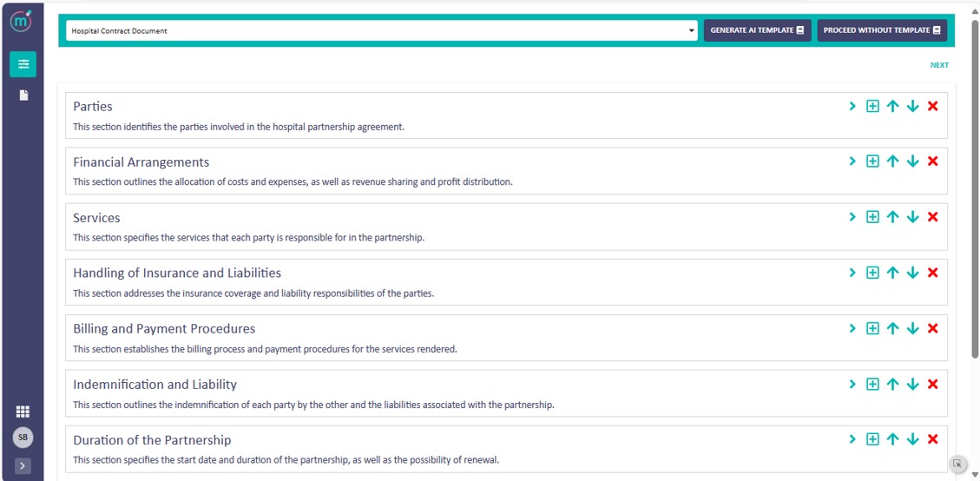
Task: Click Handling of Insurance and Liabilities title
Action: (177, 273)
